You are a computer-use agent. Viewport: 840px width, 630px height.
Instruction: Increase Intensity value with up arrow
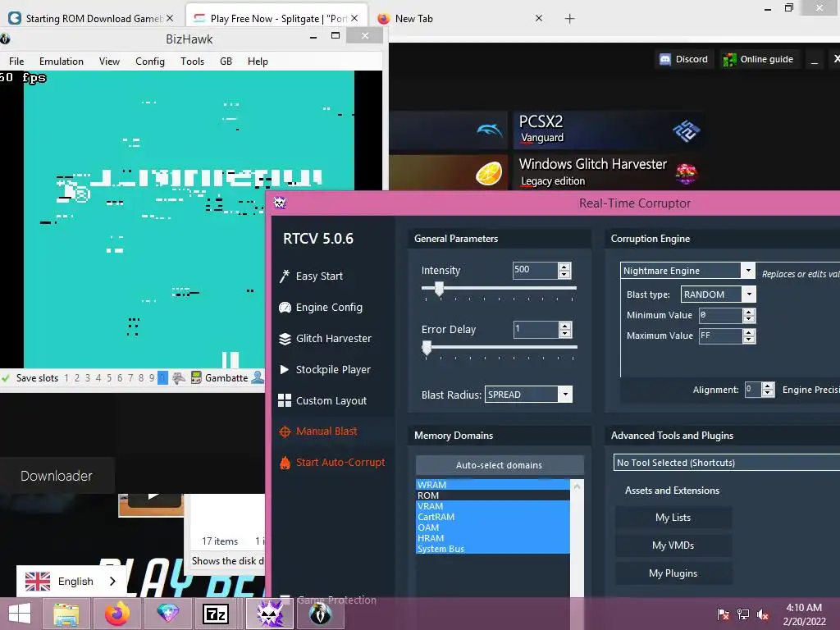[564, 267]
